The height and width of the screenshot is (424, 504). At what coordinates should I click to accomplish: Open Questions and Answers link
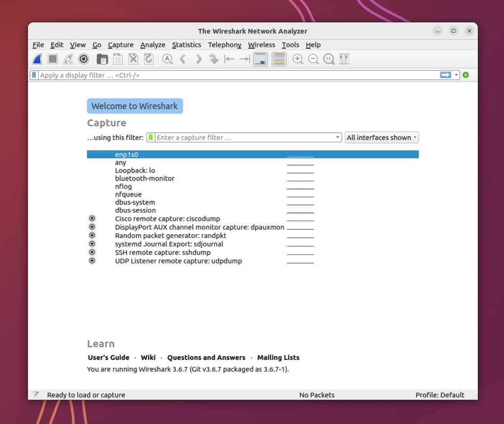tap(206, 357)
